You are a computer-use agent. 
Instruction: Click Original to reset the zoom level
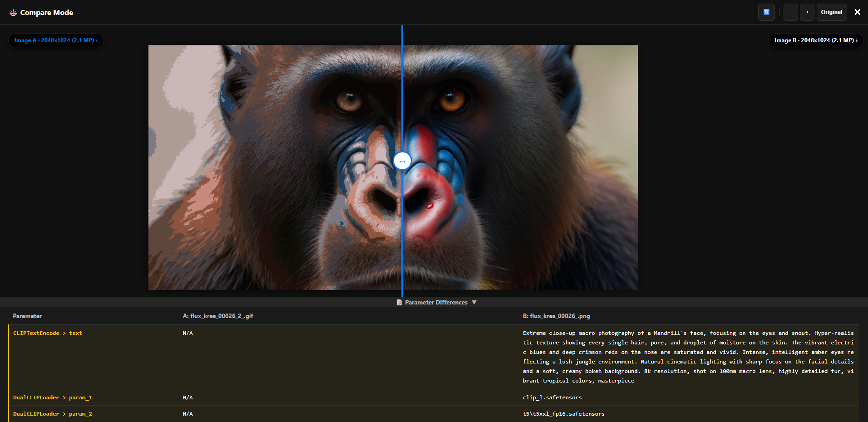[831, 12]
